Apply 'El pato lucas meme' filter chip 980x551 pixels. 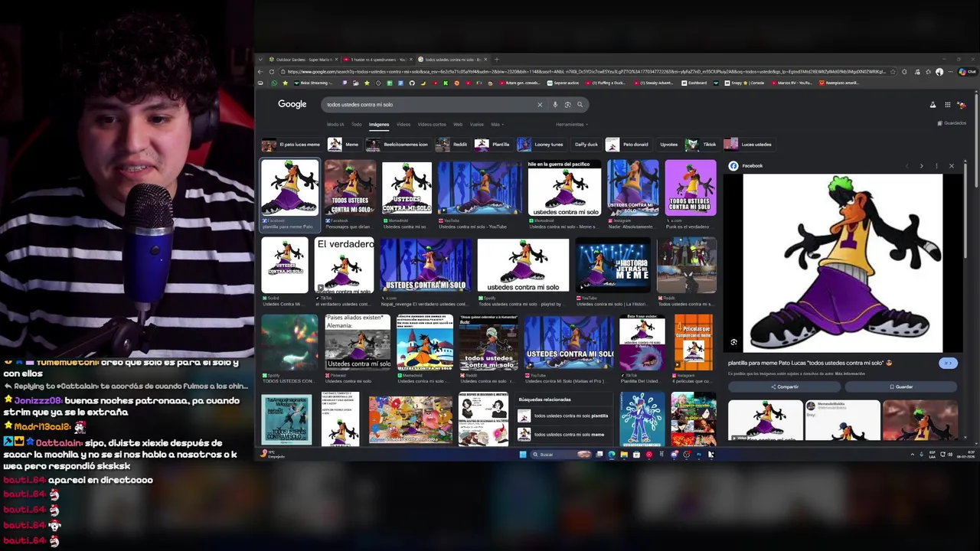291,145
